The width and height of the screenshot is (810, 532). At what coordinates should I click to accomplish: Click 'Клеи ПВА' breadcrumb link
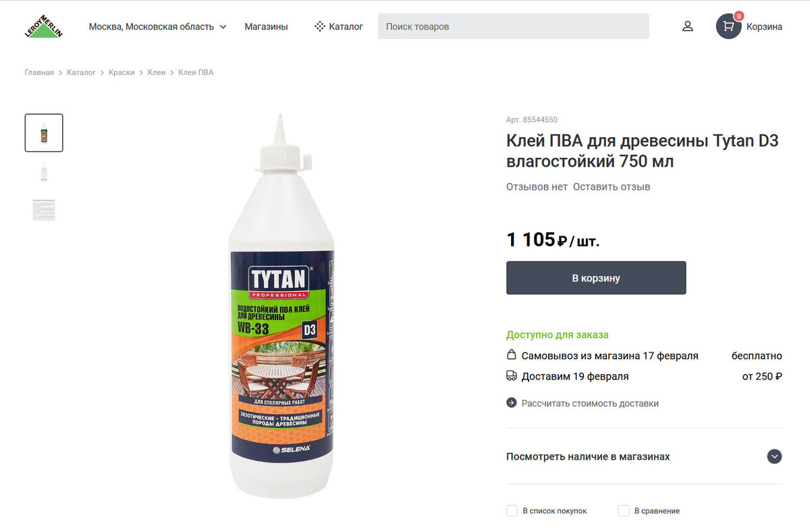(196, 72)
